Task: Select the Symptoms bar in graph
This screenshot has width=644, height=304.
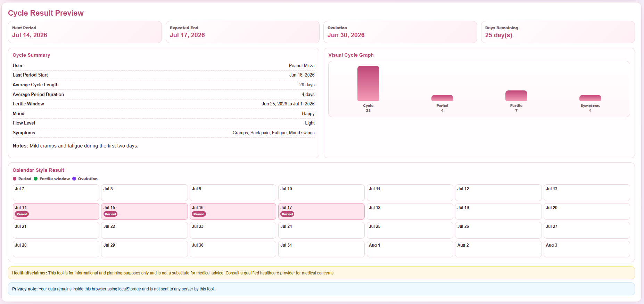Action: point(590,98)
